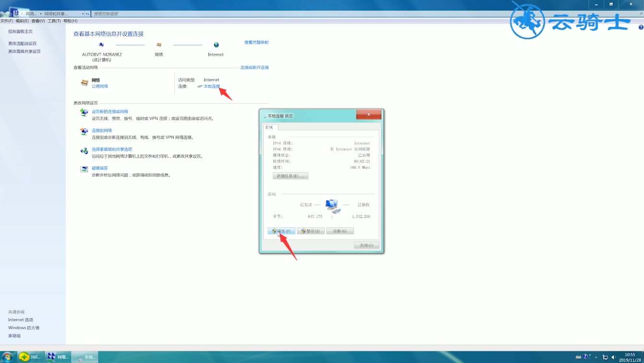The width and height of the screenshot is (644, 363).
Task: Select the 常规 tab in status dialog
Action: coord(269,127)
